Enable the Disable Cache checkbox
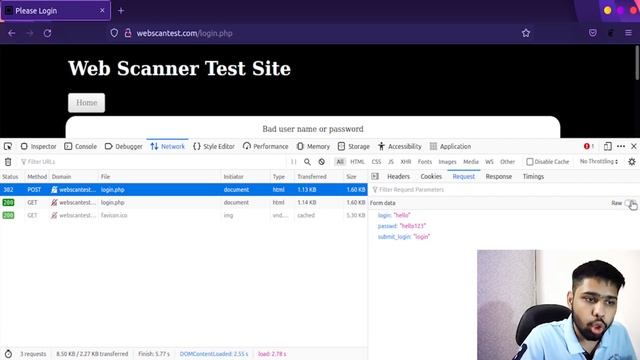Image resolution: width=640 pixels, height=360 pixels. (530, 162)
